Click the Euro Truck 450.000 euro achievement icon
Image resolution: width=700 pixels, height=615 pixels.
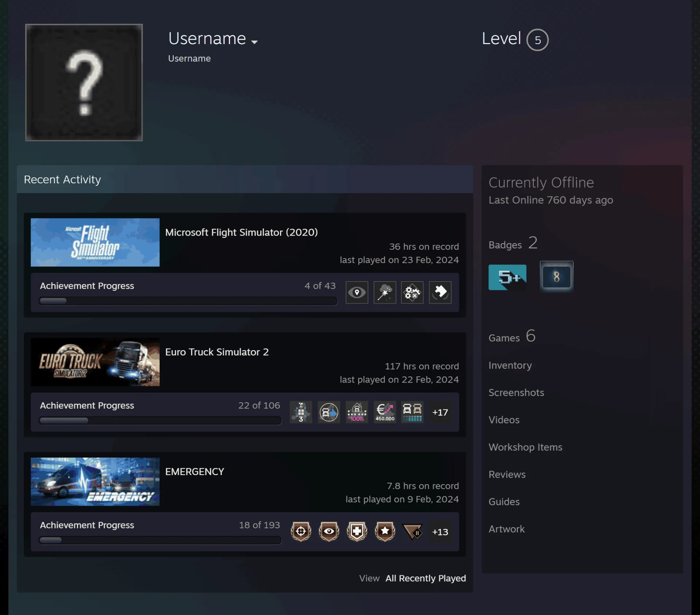point(385,412)
